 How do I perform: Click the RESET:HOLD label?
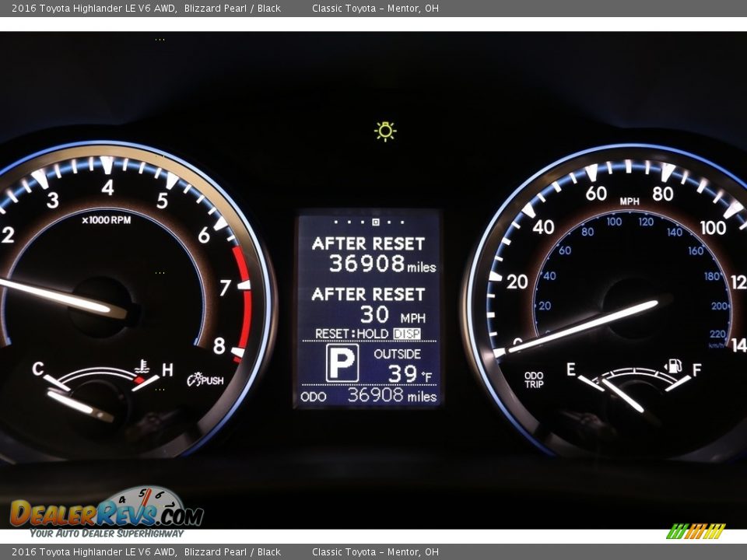coord(351,334)
